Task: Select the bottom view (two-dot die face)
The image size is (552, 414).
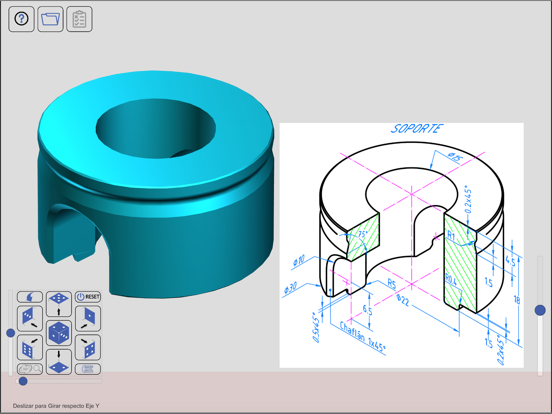Action: (59, 362)
